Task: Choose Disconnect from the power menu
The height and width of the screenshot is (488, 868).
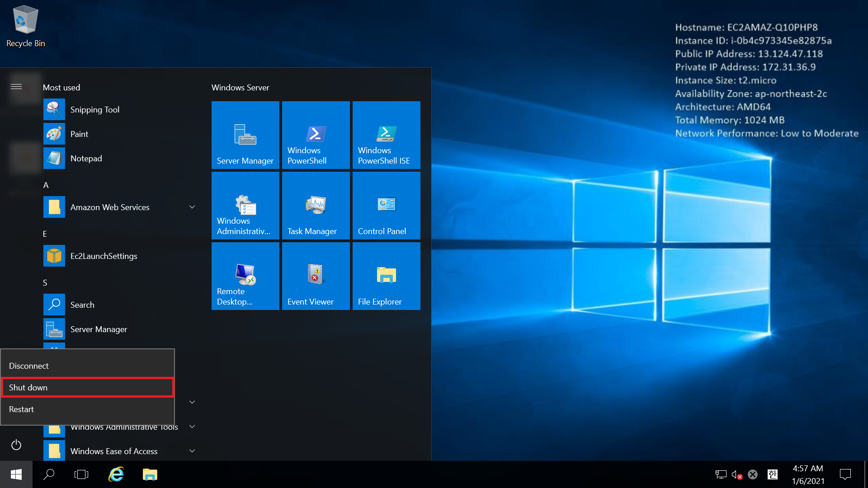Action: click(88, 366)
